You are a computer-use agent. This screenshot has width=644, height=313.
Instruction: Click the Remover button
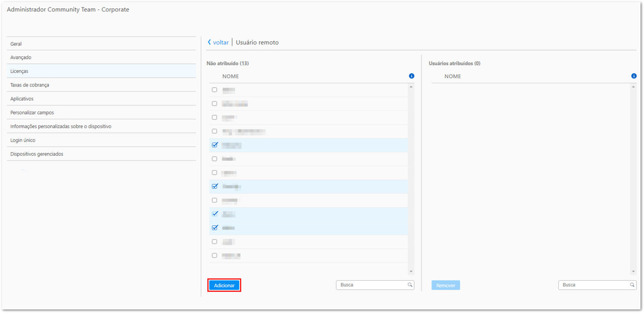[x=446, y=285]
